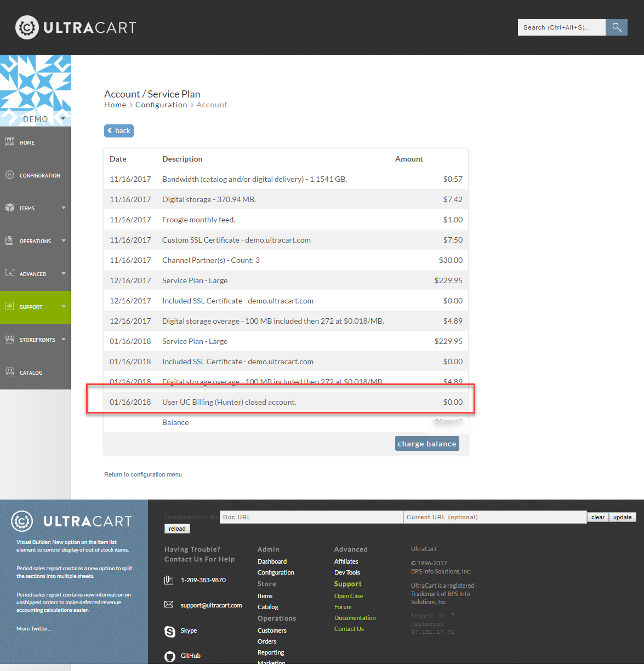This screenshot has width=644, height=671.
Task: Click Forum footer link
Action: point(343,607)
